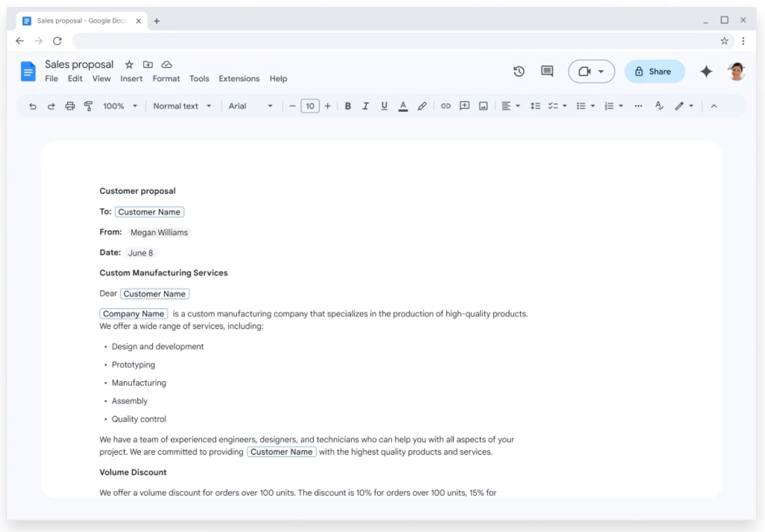
Task: Print the document with printer icon
Action: click(x=70, y=106)
